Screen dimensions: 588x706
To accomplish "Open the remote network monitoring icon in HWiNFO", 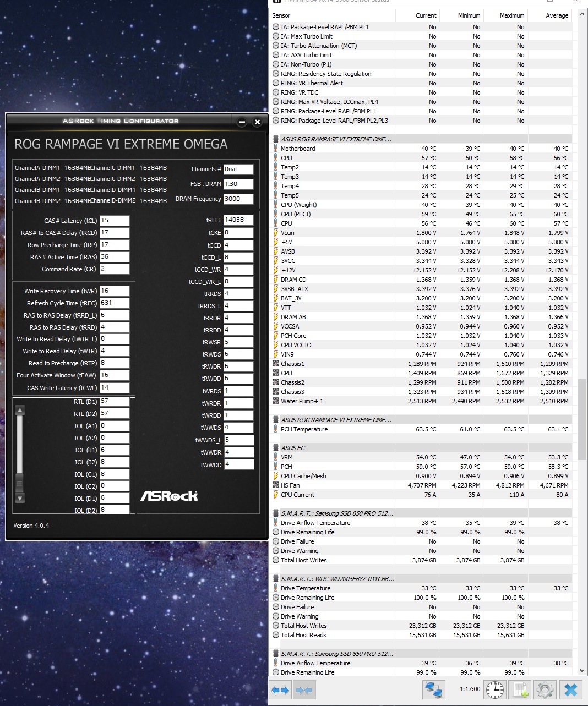I will [434, 689].
